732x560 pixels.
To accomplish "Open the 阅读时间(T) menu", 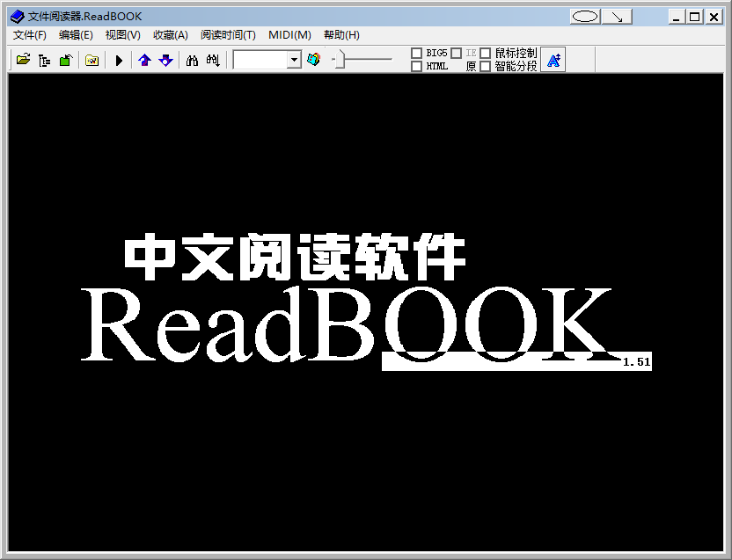I will pyautogui.click(x=228, y=35).
